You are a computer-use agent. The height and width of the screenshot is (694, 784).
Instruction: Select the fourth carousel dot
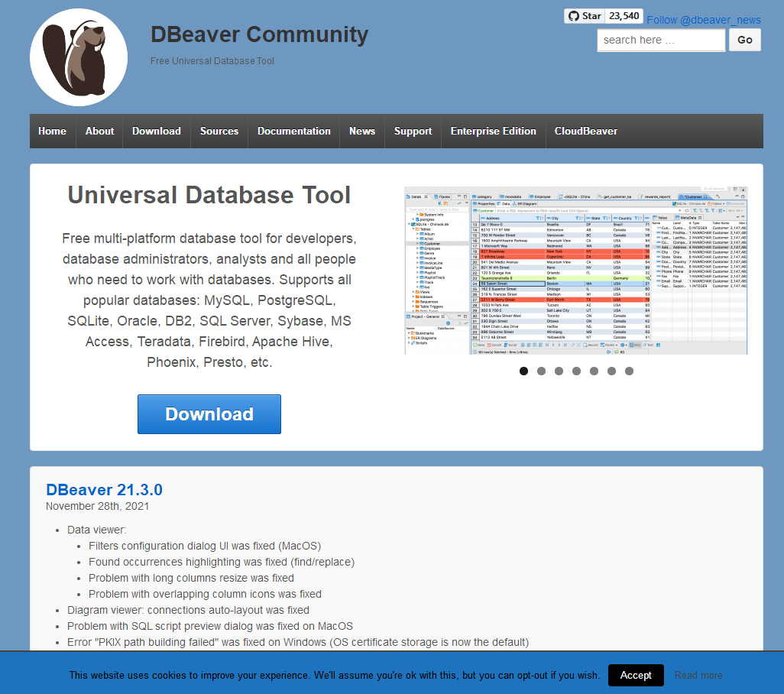pyautogui.click(x=576, y=371)
